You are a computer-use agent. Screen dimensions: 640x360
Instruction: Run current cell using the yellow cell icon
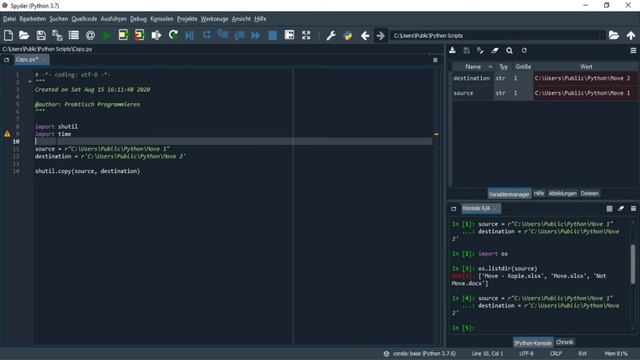coord(123,36)
